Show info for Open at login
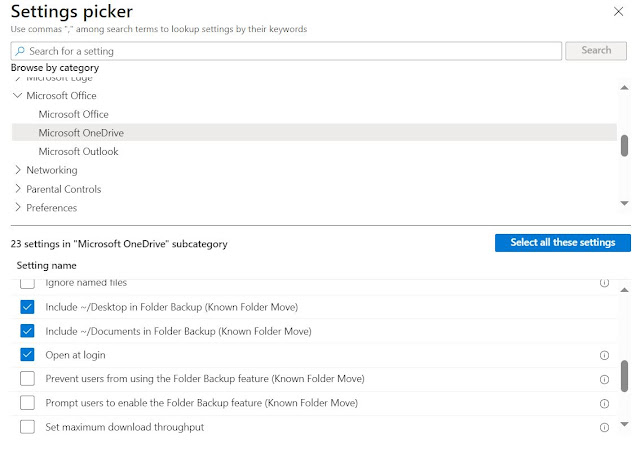The image size is (640, 461). [x=604, y=355]
